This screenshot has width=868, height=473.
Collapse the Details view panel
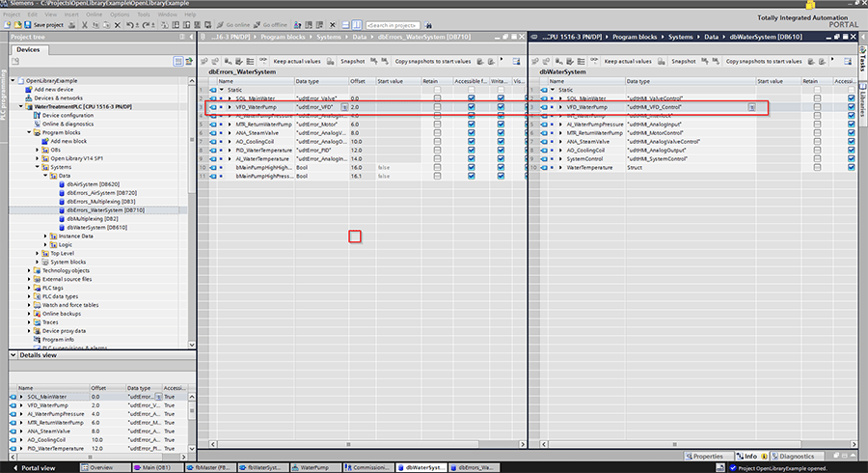pos(14,355)
